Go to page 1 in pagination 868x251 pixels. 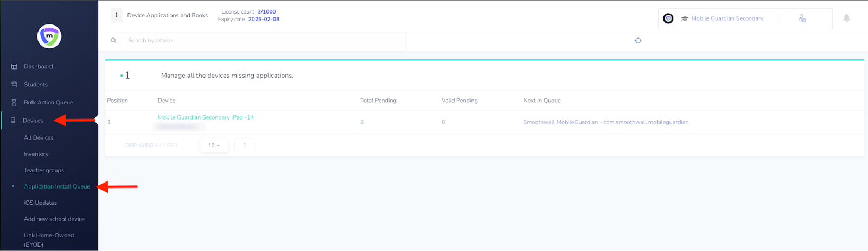tap(245, 146)
